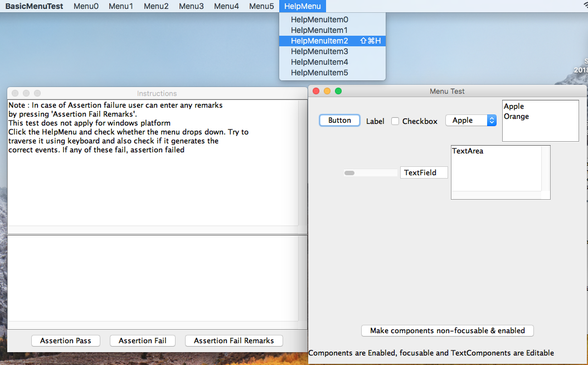The image size is (588, 365).
Task: Click HelpMenuItem5 in the dropdown
Action: coord(319,73)
